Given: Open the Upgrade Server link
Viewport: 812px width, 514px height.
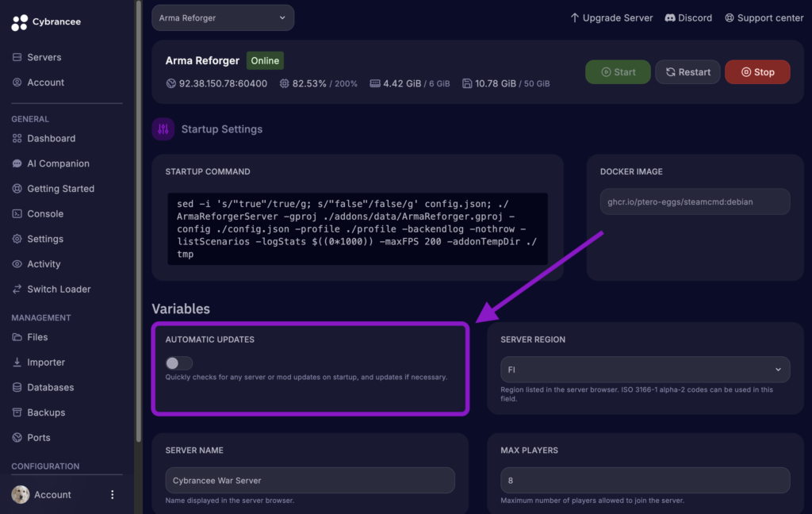Looking at the screenshot, I should pyautogui.click(x=611, y=17).
